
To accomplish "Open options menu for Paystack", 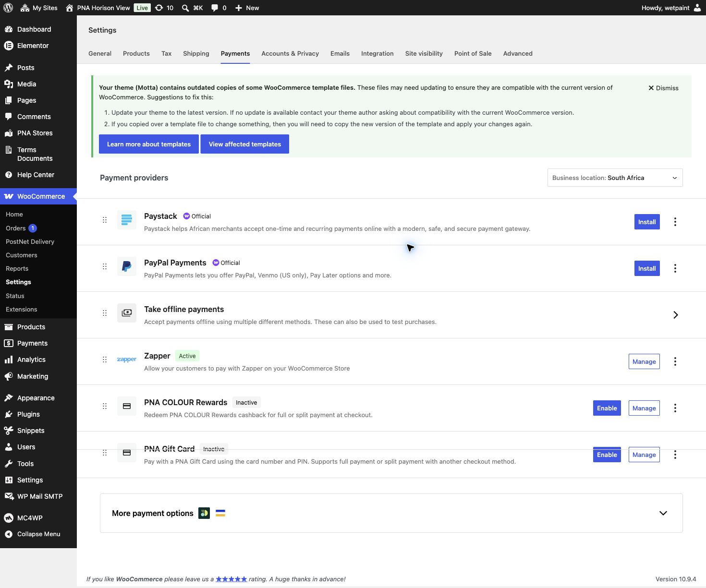I will [x=675, y=222].
